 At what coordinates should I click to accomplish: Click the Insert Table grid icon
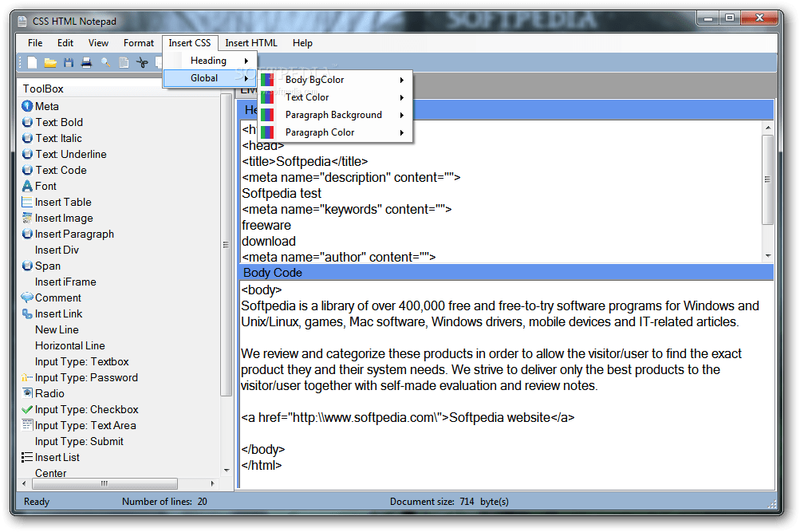(28, 202)
